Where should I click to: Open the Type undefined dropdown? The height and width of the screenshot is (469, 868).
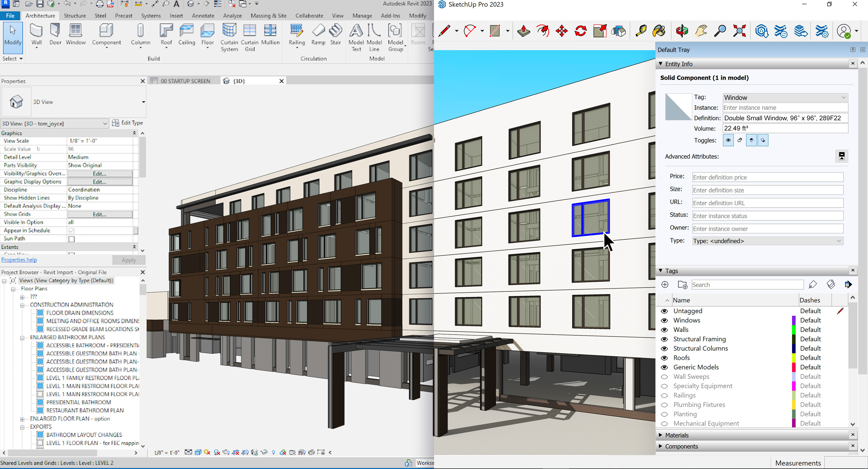tap(768, 241)
